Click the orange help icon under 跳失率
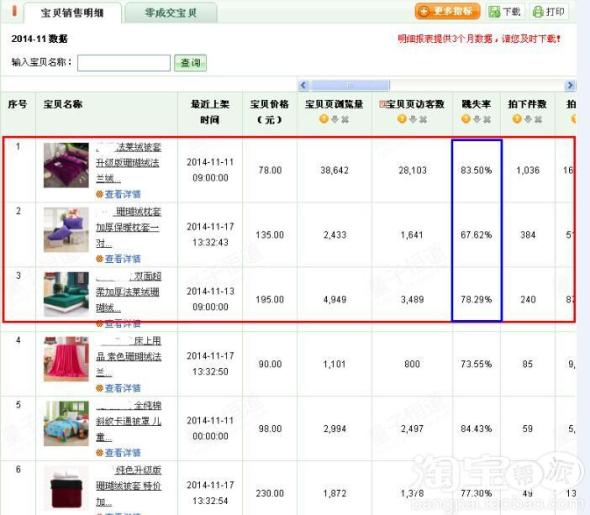Viewport: 590px width, 515px height. [466, 119]
